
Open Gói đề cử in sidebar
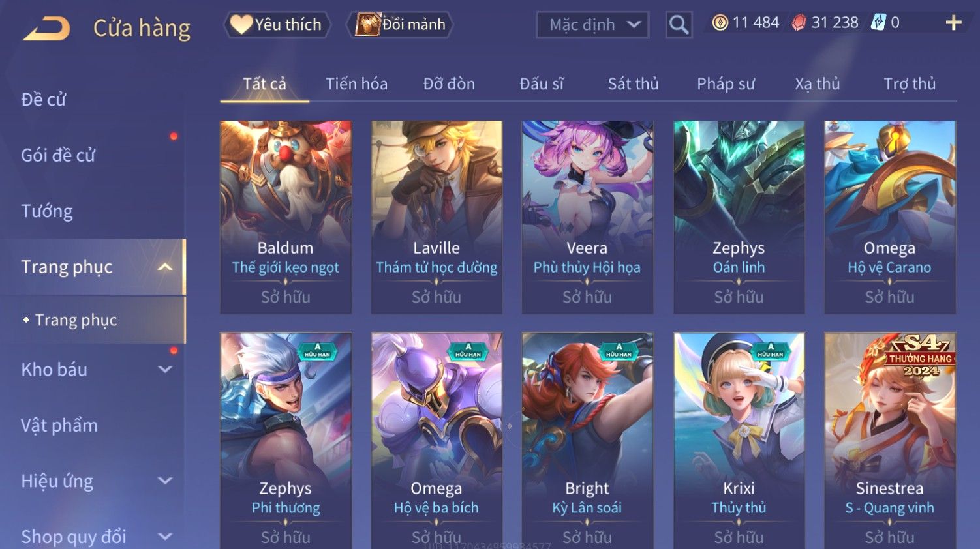tap(58, 155)
